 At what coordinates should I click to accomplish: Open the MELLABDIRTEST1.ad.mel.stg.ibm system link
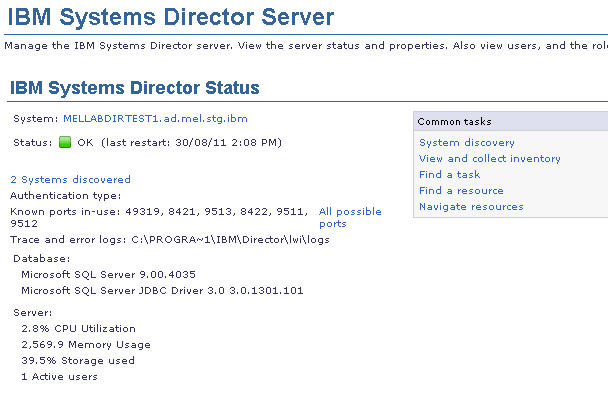tap(155, 118)
